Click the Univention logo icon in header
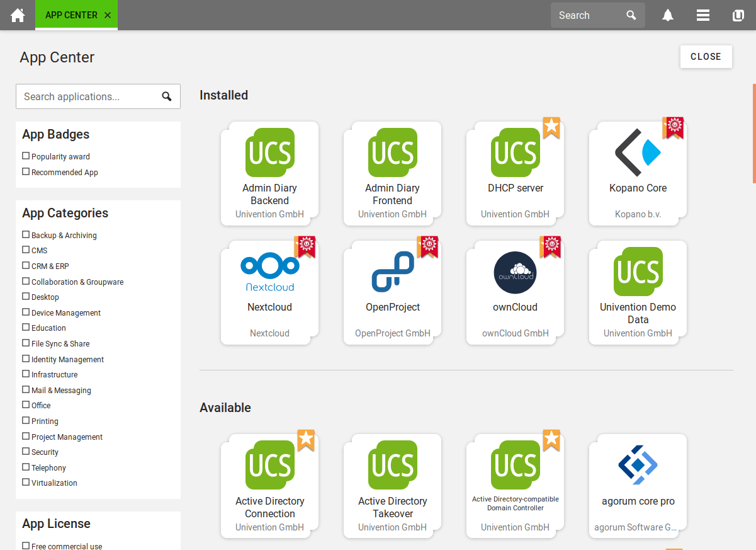756x550 pixels. 738,15
